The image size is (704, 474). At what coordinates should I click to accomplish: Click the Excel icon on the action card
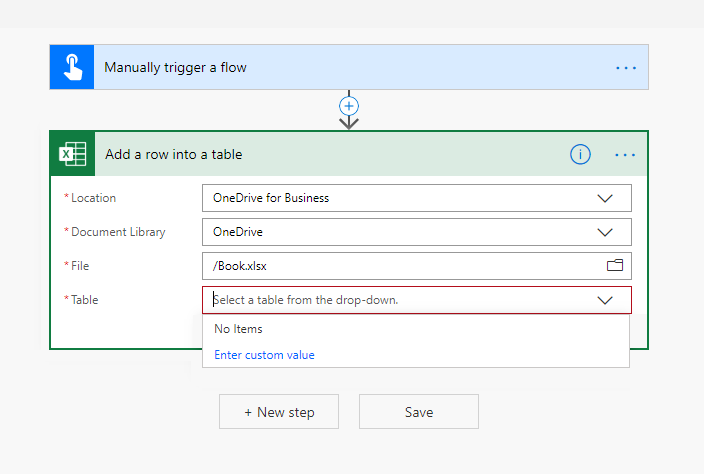73,154
